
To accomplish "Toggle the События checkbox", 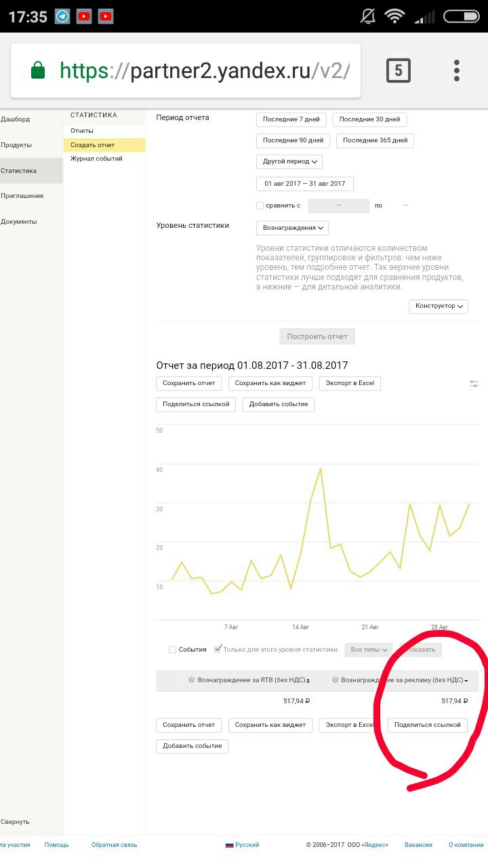I will point(172,650).
